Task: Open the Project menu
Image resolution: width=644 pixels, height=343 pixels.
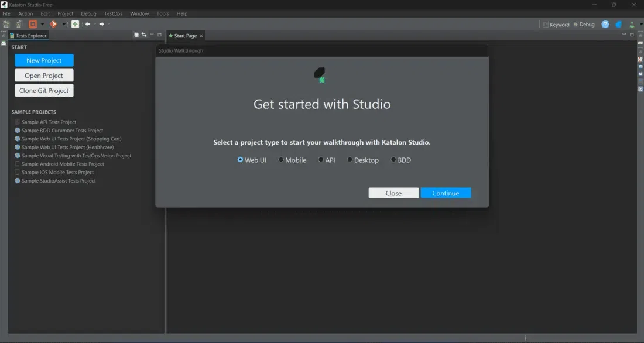Action: tap(66, 13)
